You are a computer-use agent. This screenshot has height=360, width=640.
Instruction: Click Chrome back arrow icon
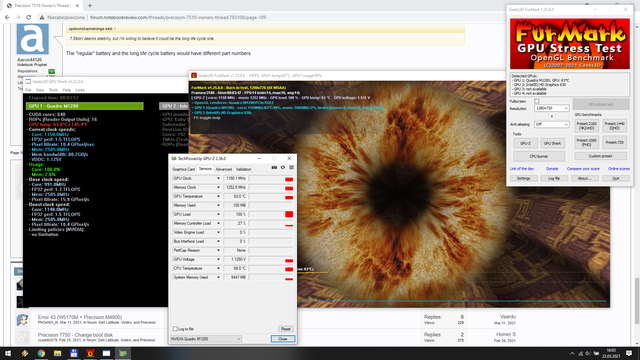pos(7,18)
